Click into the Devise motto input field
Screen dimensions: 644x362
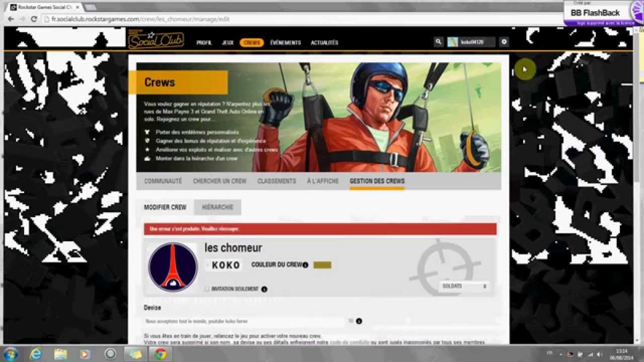click(245, 321)
